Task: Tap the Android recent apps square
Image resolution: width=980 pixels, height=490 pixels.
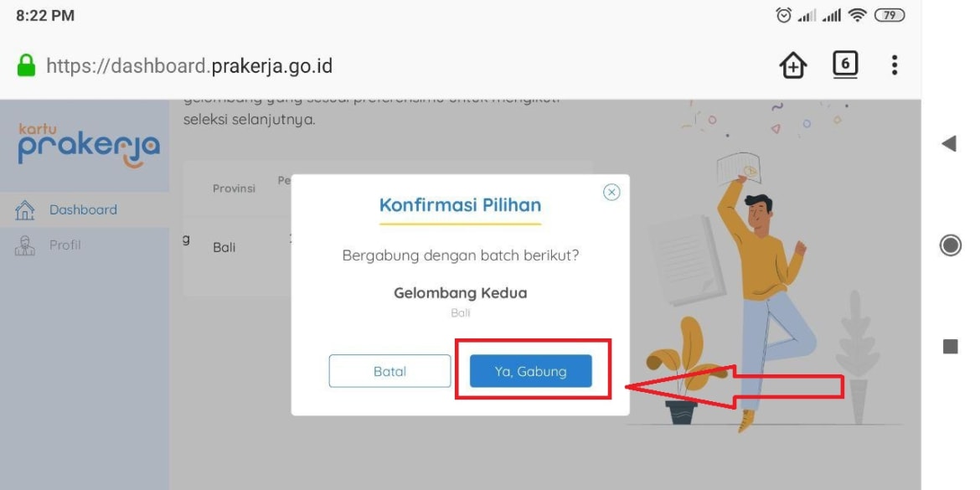Action: tap(950, 346)
